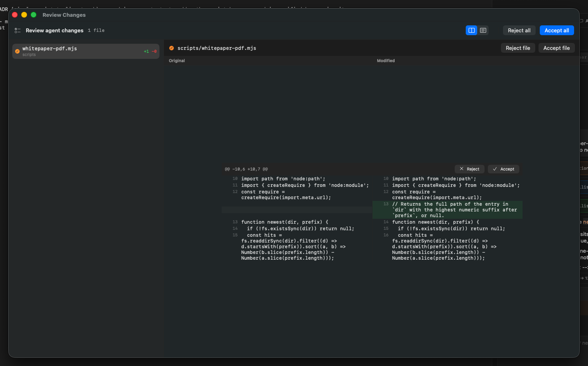Click the Original column header
The height and width of the screenshot is (366, 588).
pyautogui.click(x=177, y=61)
